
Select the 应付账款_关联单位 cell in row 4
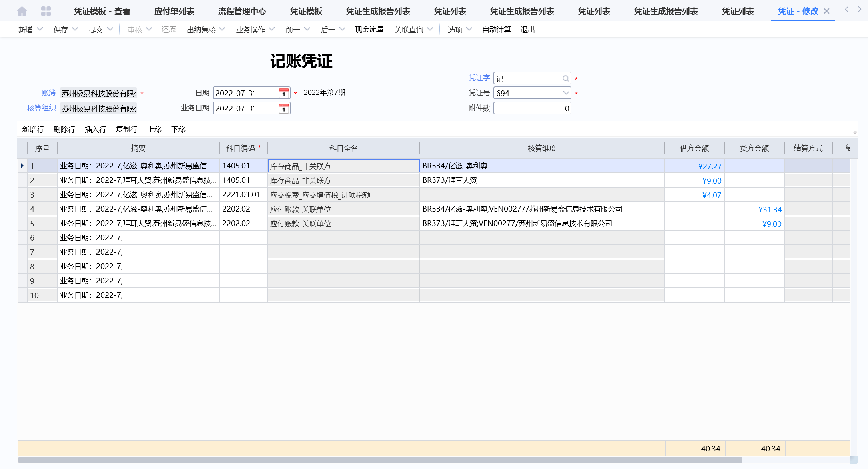[x=344, y=209]
